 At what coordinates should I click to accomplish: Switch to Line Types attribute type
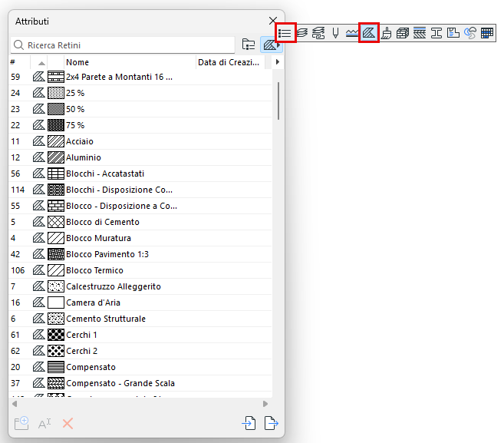pyautogui.click(x=352, y=33)
